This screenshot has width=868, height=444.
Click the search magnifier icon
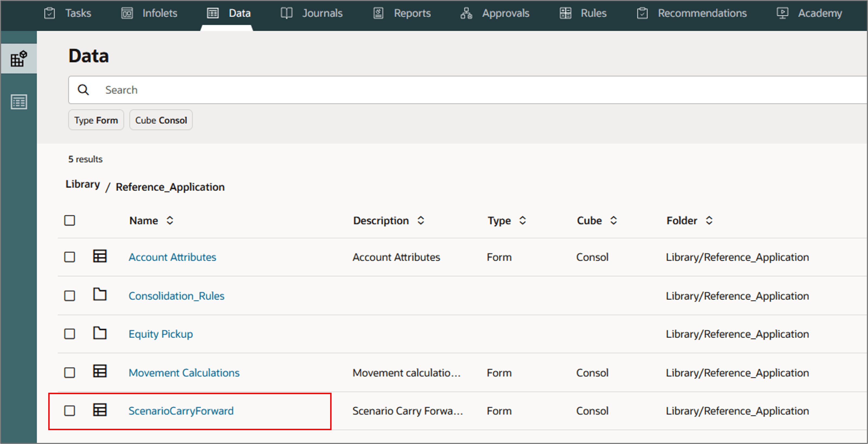pyautogui.click(x=83, y=90)
